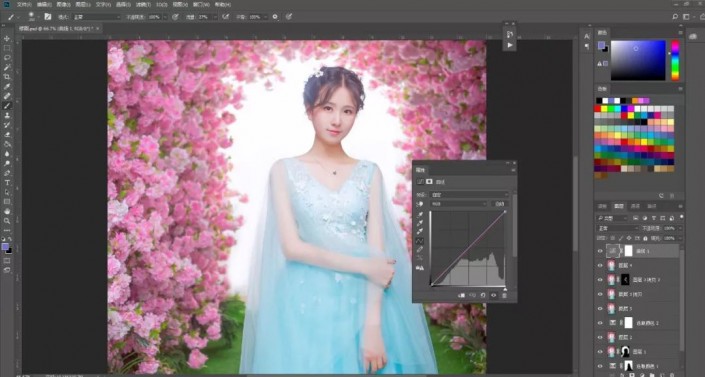705x377 pixels.
Task: Click the white point slider under curve
Action: pyautogui.click(x=504, y=289)
